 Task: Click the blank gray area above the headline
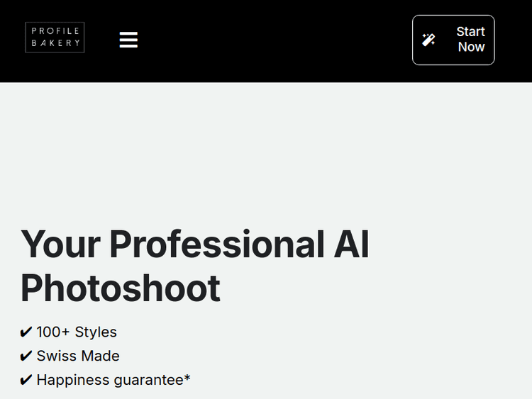point(266,149)
